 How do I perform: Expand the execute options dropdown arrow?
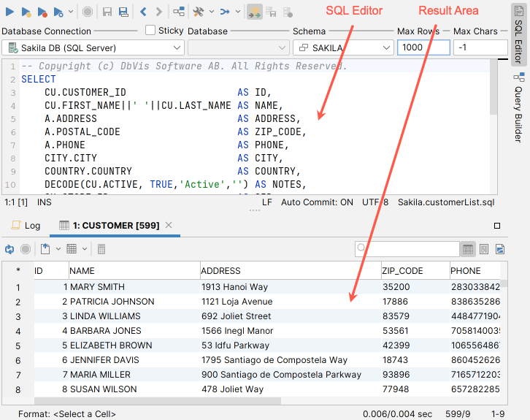tap(70, 12)
